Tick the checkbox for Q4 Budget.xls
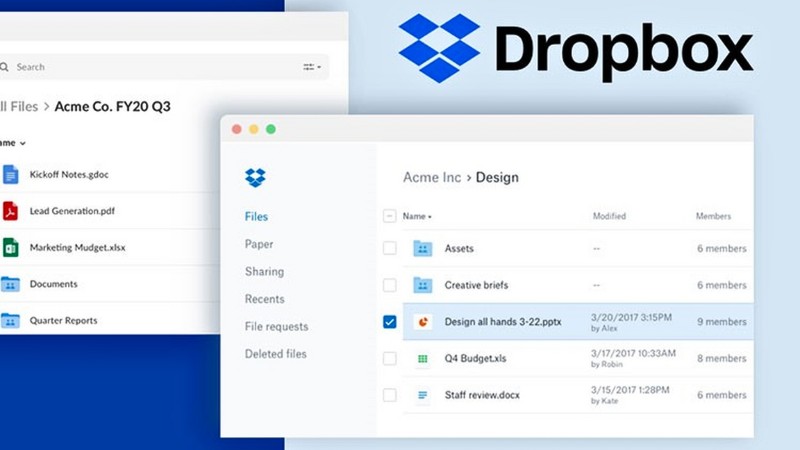The height and width of the screenshot is (450, 800). [389, 358]
